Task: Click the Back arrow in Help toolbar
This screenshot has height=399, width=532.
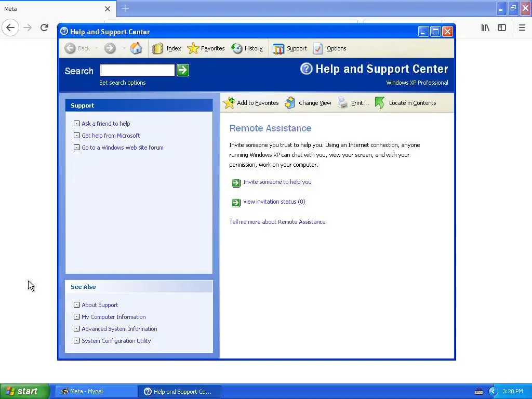Action: pyautogui.click(x=70, y=48)
